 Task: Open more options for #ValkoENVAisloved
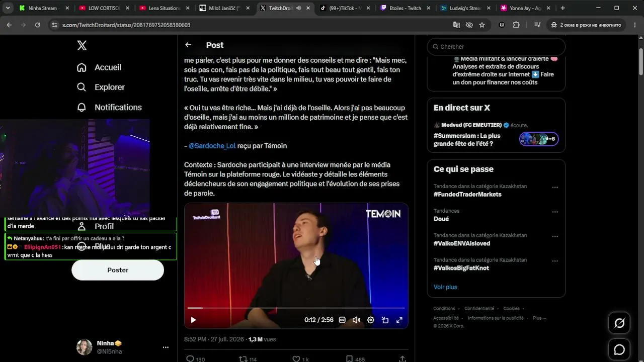tap(555, 236)
